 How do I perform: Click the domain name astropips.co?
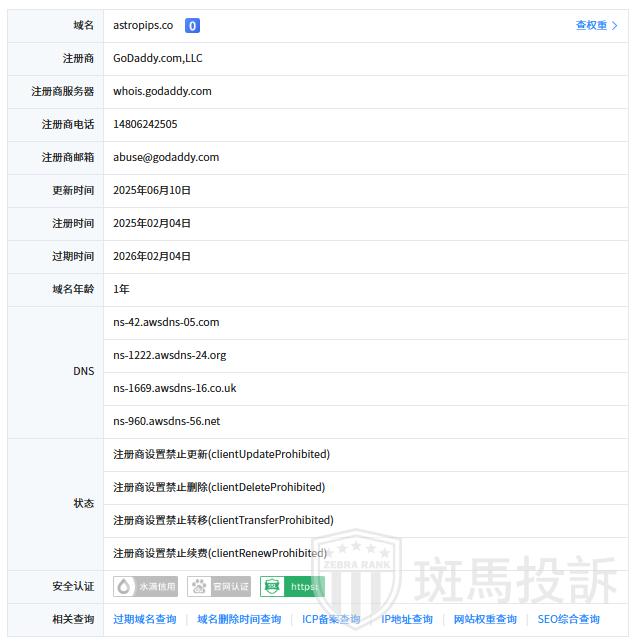[143, 26]
